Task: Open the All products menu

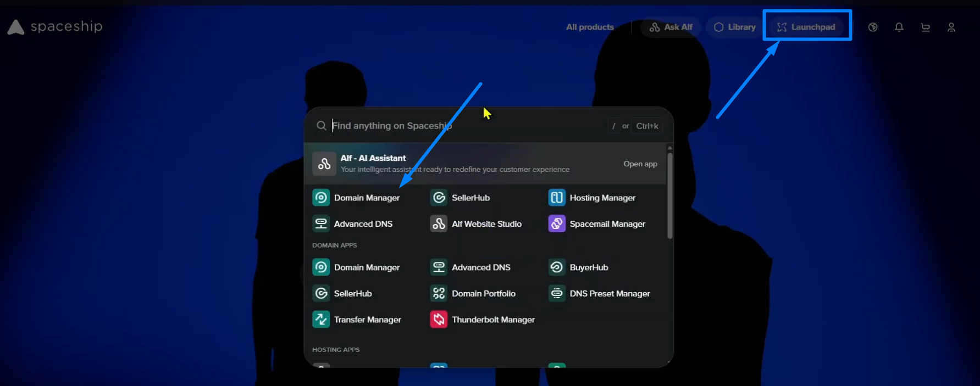Action: click(590, 27)
